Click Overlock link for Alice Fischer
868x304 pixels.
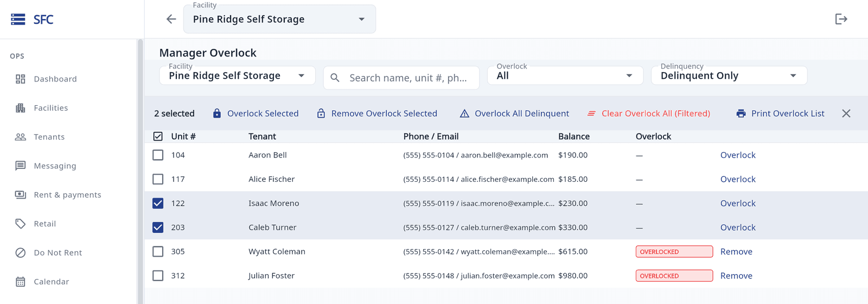738,179
